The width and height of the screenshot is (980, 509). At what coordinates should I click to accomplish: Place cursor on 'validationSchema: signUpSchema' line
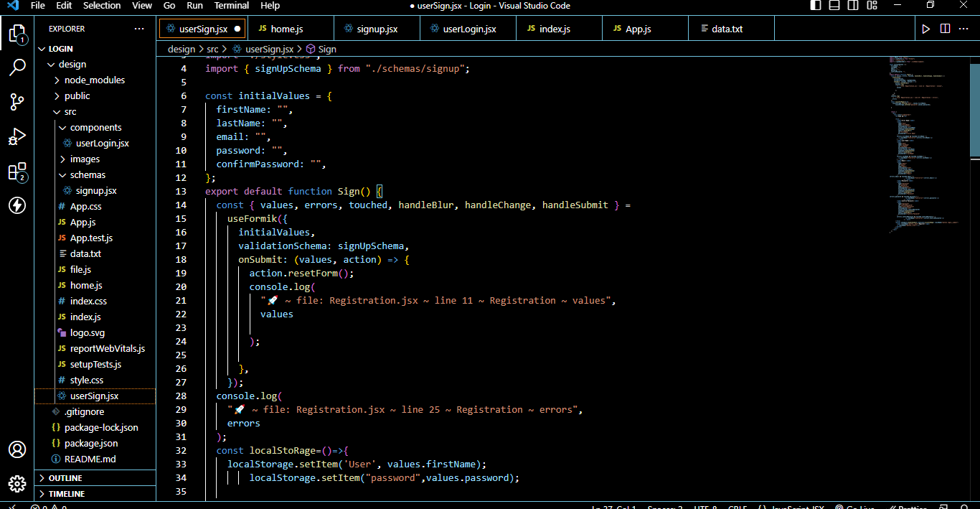(324, 246)
